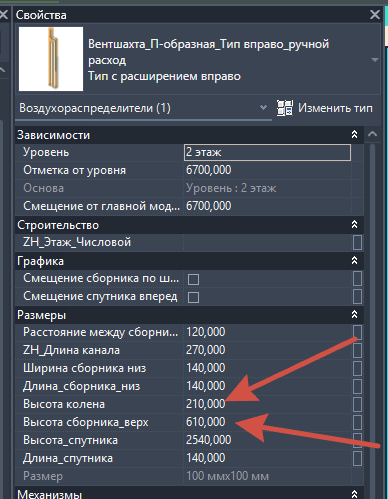Viewport: 388px width, 499px height.
Task: Enable Смещение спутника вперед checkbox
Action: pos(193,297)
